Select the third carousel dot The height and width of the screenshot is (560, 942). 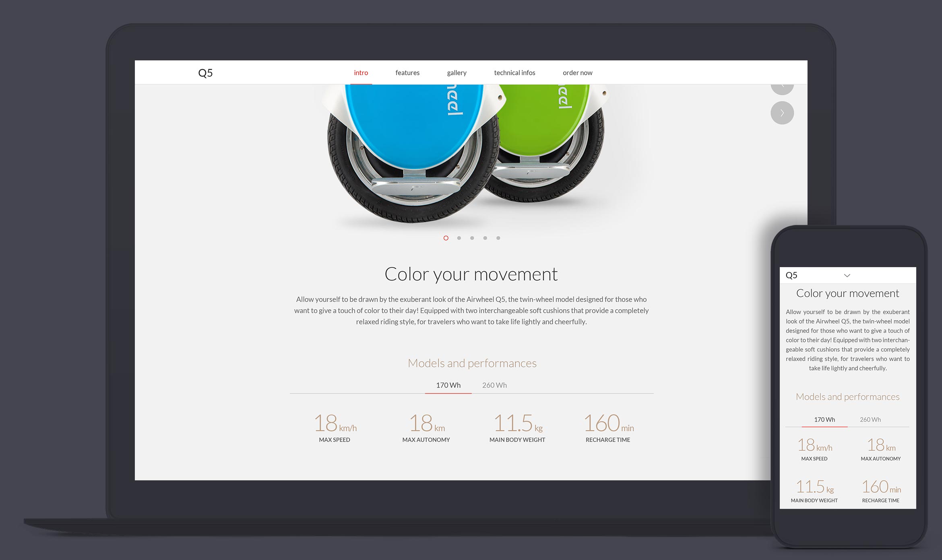[x=472, y=238]
